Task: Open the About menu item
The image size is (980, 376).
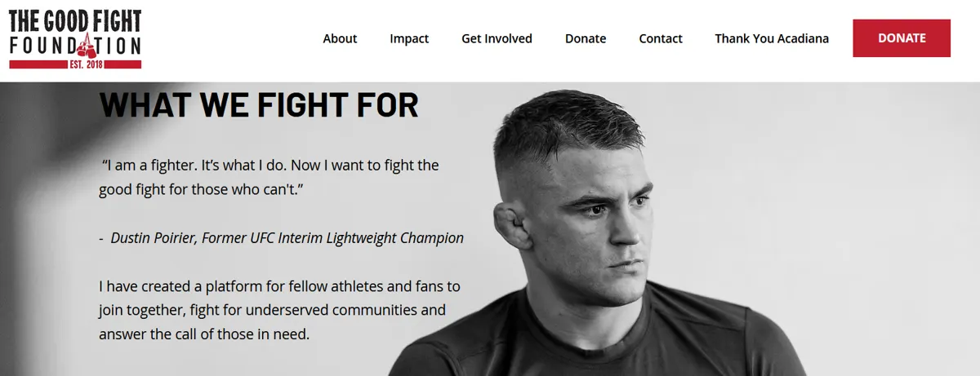Action: pyautogui.click(x=340, y=38)
